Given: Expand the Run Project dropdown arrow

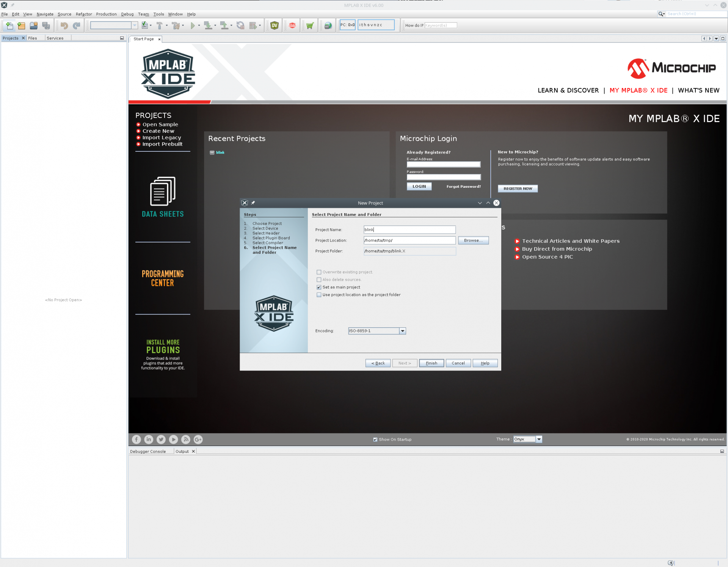Looking at the screenshot, I should coord(199,25).
